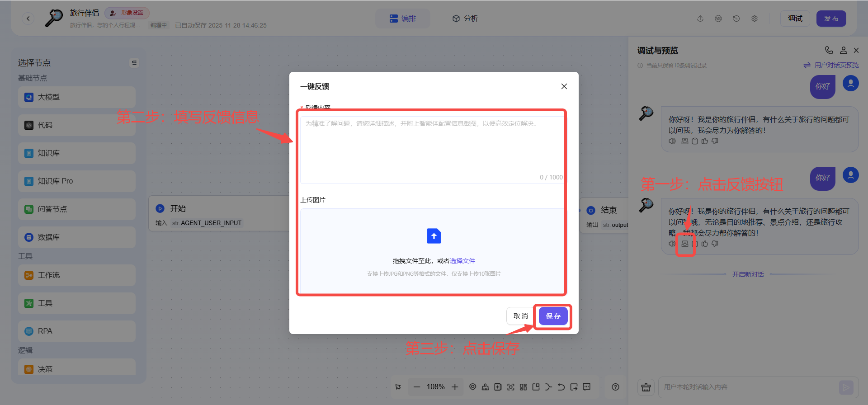Click the upload file icon in dialog

click(x=434, y=236)
